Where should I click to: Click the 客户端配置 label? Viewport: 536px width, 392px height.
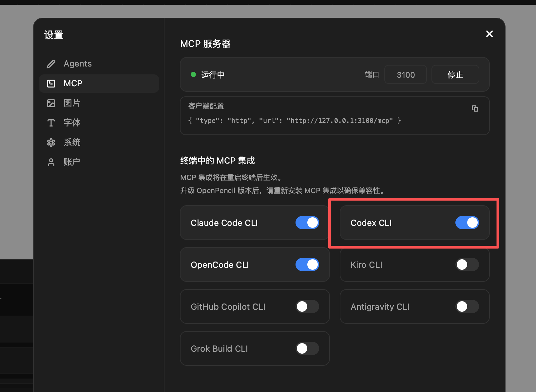tap(206, 106)
